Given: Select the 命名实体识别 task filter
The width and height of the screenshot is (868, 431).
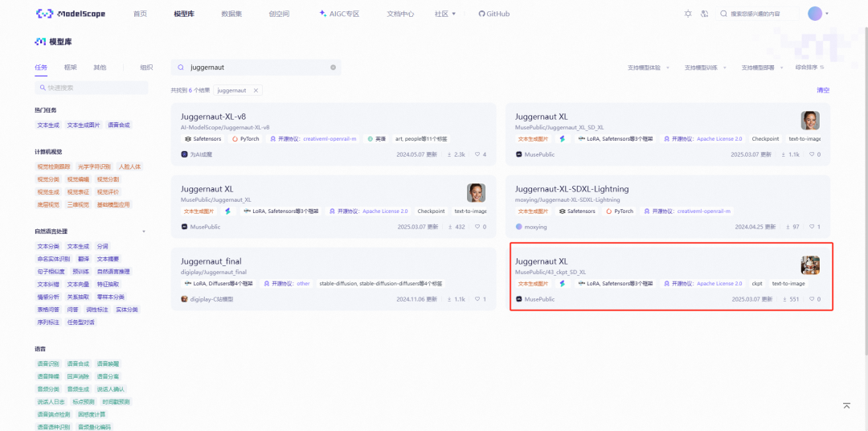Looking at the screenshot, I should [x=54, y=259].
